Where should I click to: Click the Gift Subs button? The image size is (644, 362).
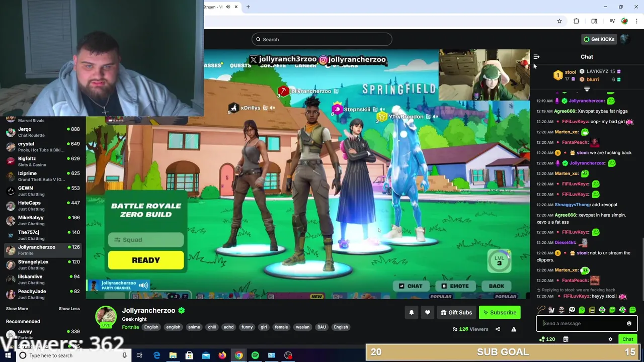456,313
